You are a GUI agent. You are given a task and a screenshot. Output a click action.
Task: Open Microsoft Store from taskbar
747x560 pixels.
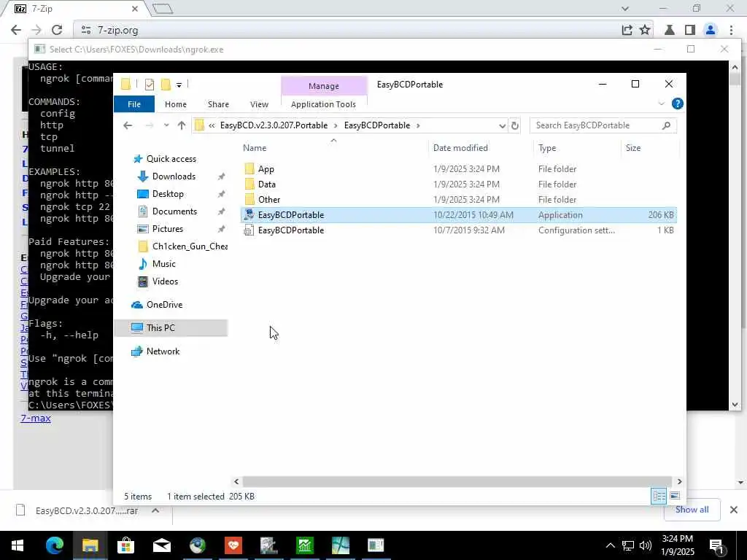coord(125,545)
